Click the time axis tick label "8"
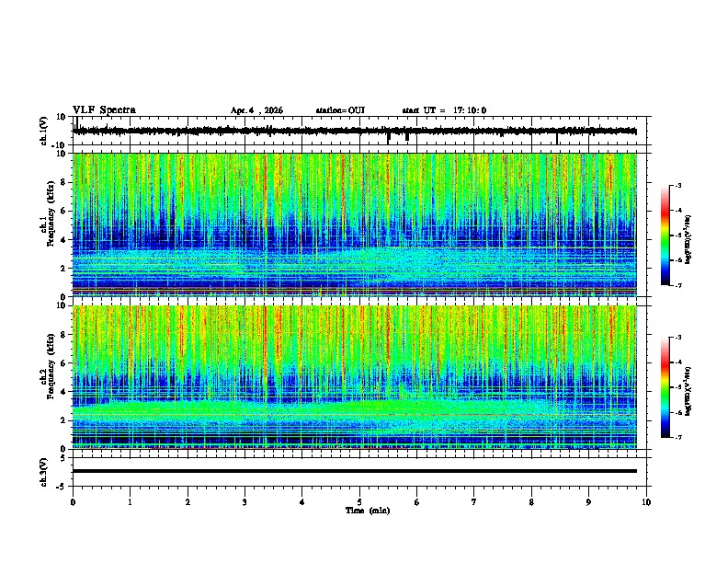The image size is (728, 563). [531, 502]
